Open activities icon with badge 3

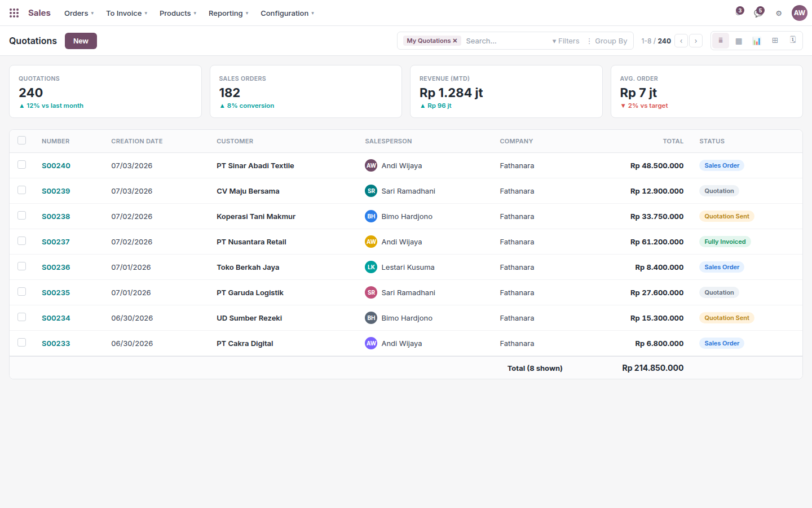pos(739,12)
